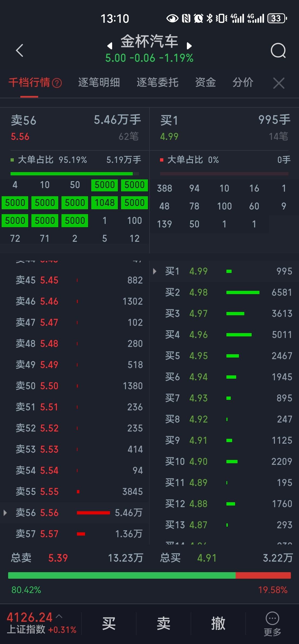
Task: Select the 千档行情 tab
Action: [29, 82]
